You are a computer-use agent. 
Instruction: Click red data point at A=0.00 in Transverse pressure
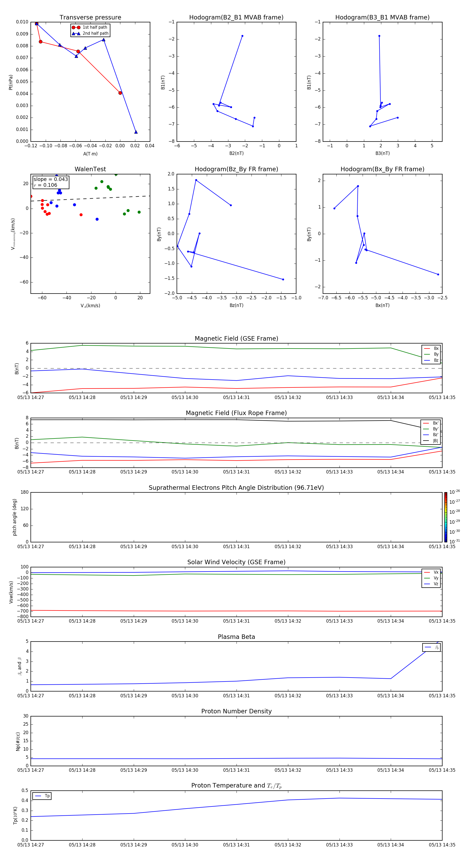point(120,93)
